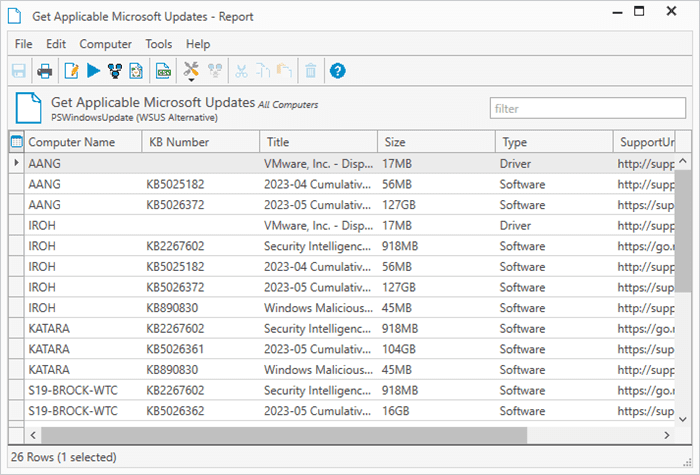
Task: Open the Computer menu
Action: pyautogui.click(x=105, y=44)
